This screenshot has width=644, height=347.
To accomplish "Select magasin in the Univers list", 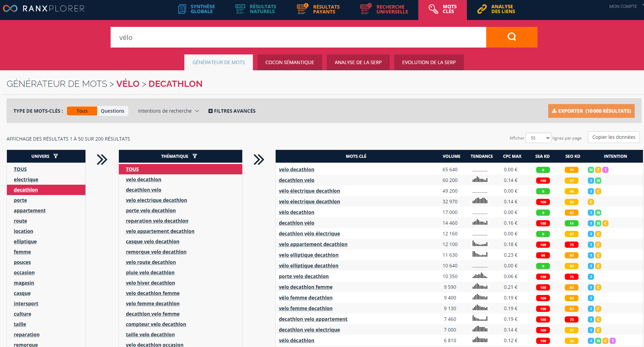I will [x=24, y=283].
